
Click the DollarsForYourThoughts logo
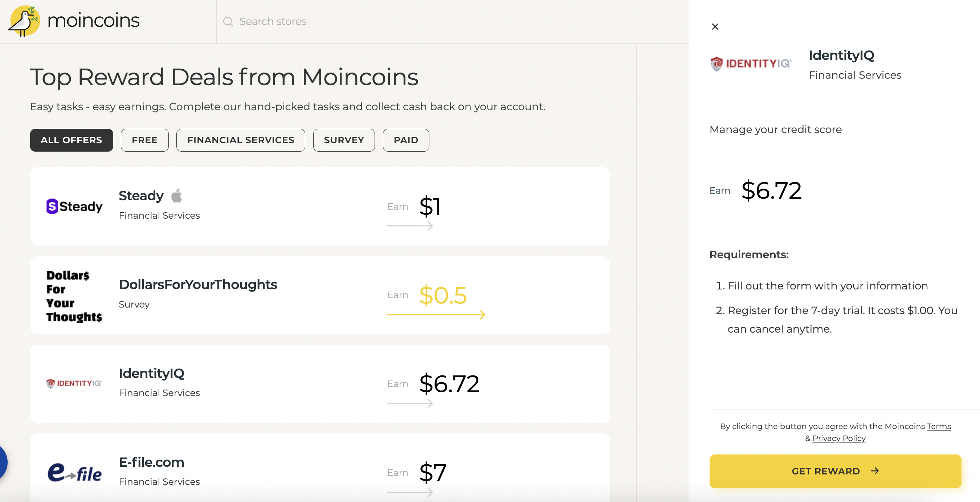pos(74,296)
